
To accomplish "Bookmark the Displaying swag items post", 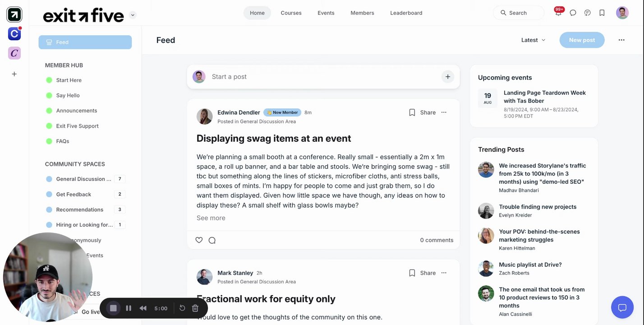I will [412, 112].
